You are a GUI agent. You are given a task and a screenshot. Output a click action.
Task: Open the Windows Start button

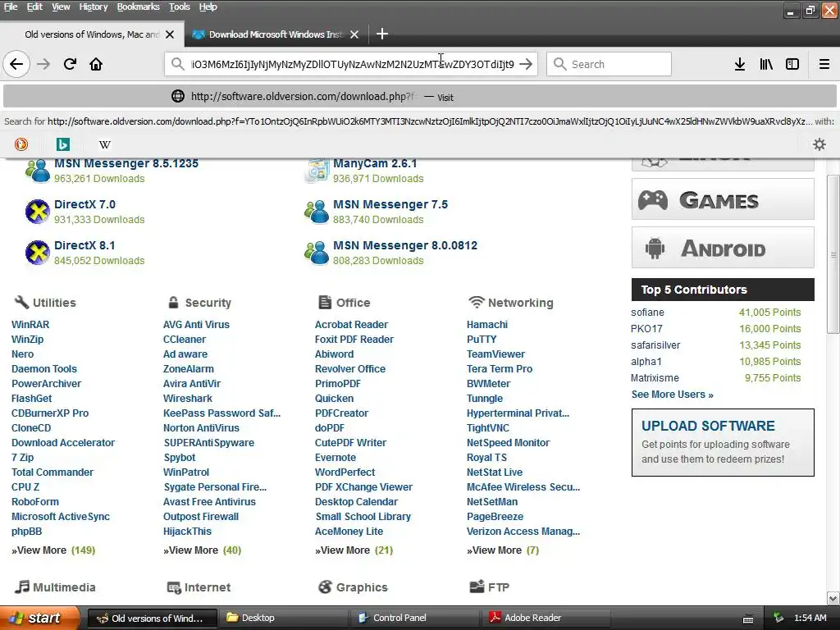[x=39, y=619]
